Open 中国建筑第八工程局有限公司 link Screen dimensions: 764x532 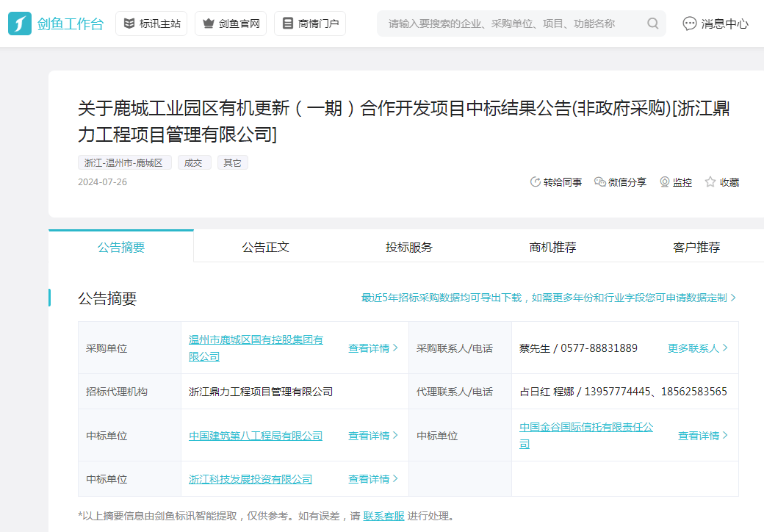point(256,436)
